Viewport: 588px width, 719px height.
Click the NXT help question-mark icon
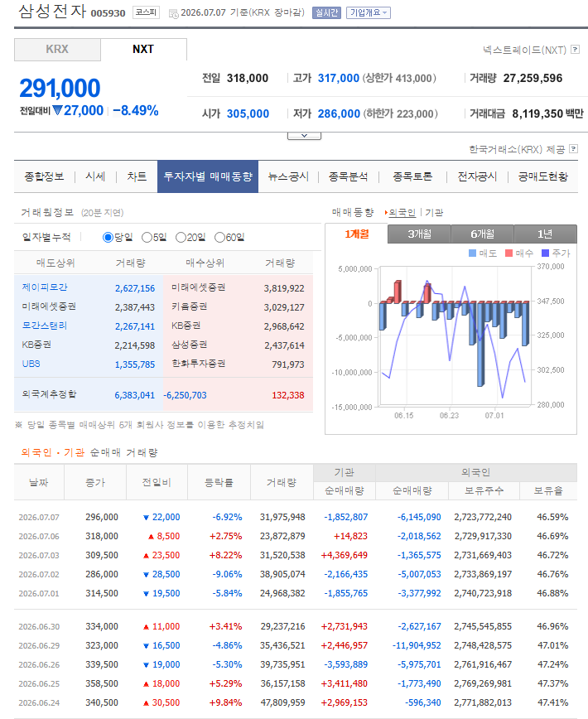coord(575,50)
